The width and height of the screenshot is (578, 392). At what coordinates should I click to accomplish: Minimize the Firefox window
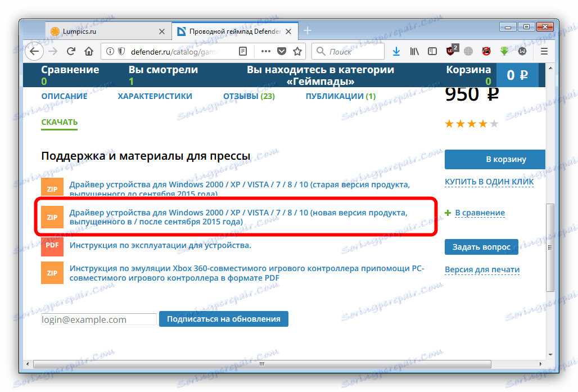pyautogui.click(x=508, y=27)
